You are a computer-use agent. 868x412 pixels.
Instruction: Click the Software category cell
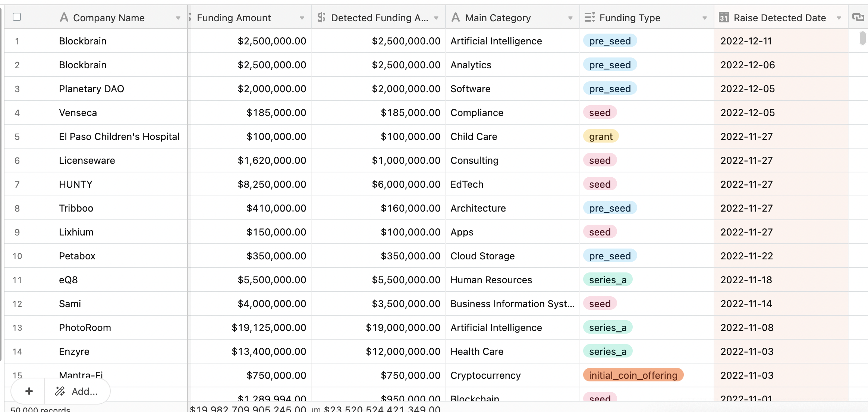click(x=513, y=89)
